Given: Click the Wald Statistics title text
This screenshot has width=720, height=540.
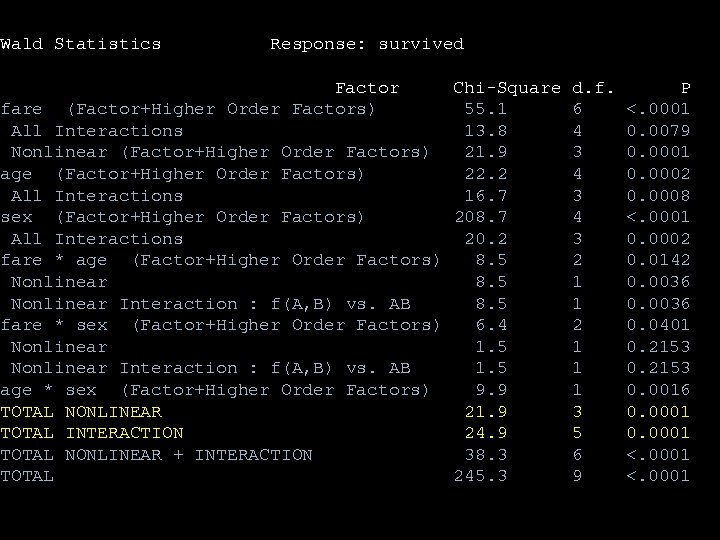Looking at the screenshot, I should click(x=80, y=44).
